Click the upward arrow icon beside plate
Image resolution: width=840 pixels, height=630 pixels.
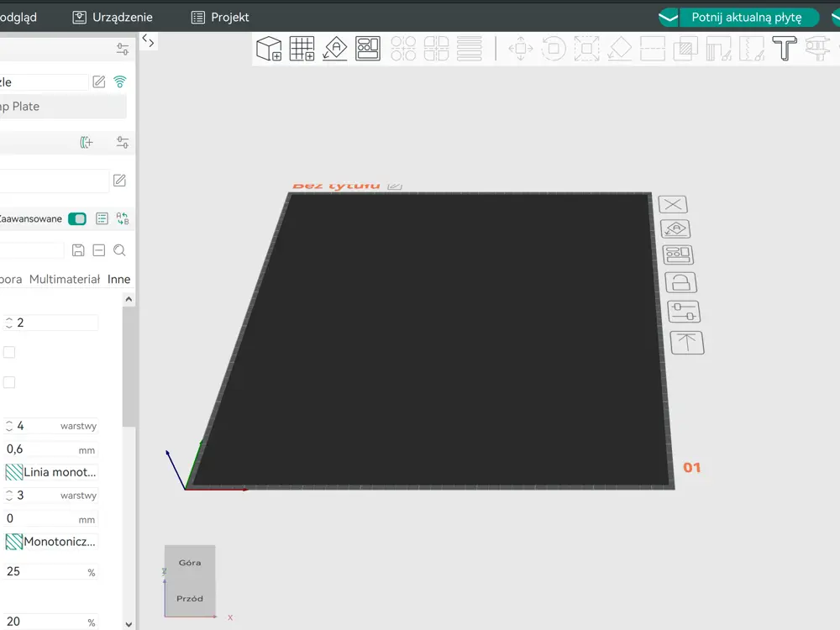click(687, 343)
